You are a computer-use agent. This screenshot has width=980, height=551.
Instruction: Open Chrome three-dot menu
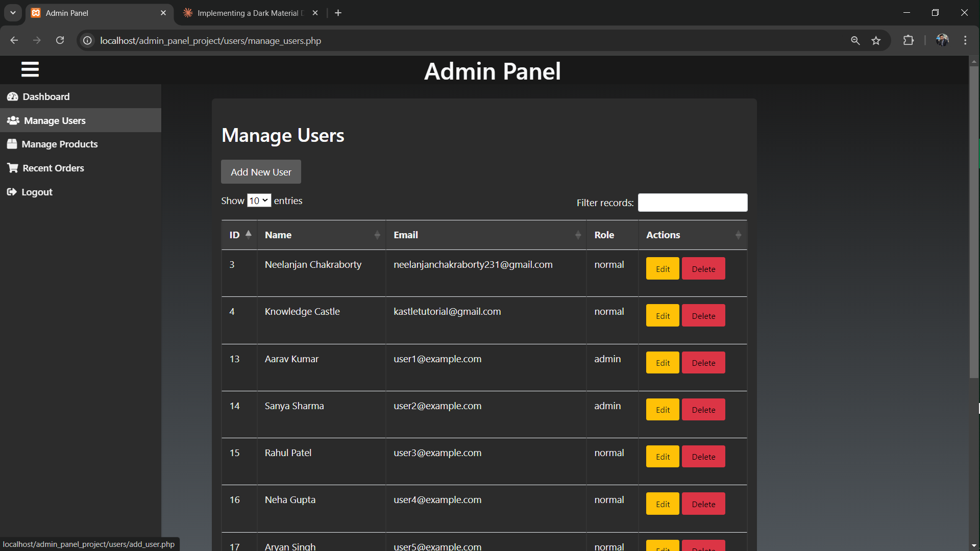(965, 40)
